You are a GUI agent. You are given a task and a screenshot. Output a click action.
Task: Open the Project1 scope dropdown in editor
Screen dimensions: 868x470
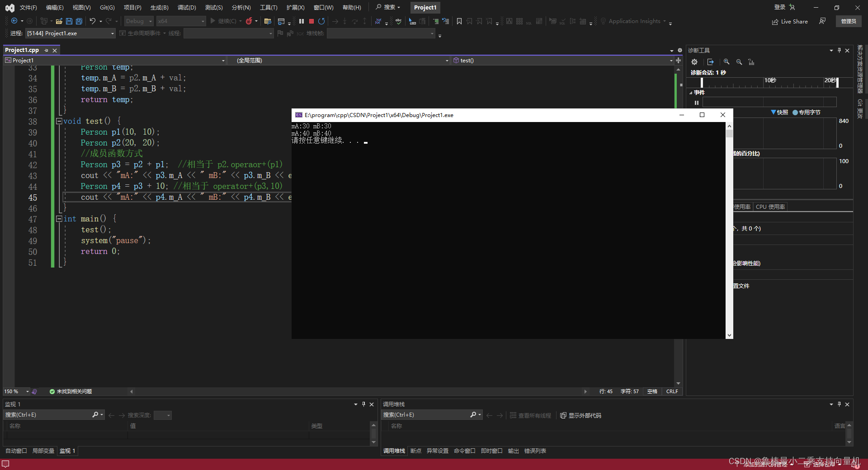tap(115, 60)
